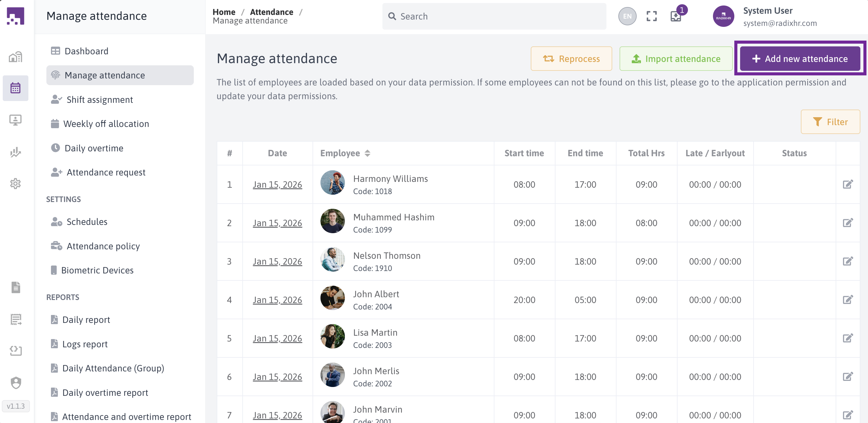The width and height of the screenshot is (868, 423).
Task: Open the notification download icon showing badge 1
Action: 676,16
